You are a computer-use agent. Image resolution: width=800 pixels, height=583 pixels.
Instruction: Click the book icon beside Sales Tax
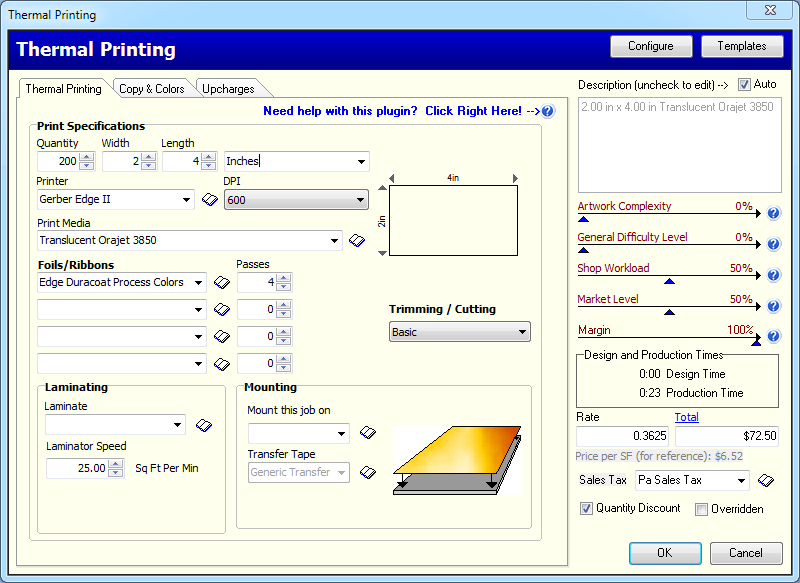point(766,481)
